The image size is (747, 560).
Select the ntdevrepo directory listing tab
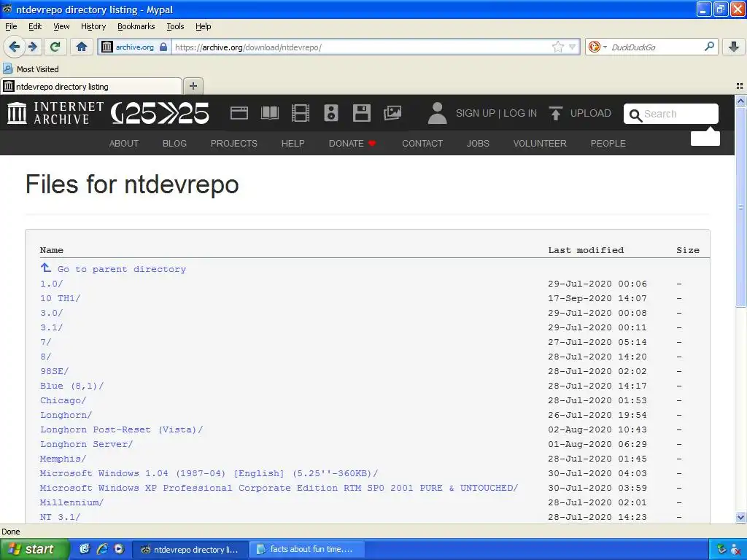point(91,86)
